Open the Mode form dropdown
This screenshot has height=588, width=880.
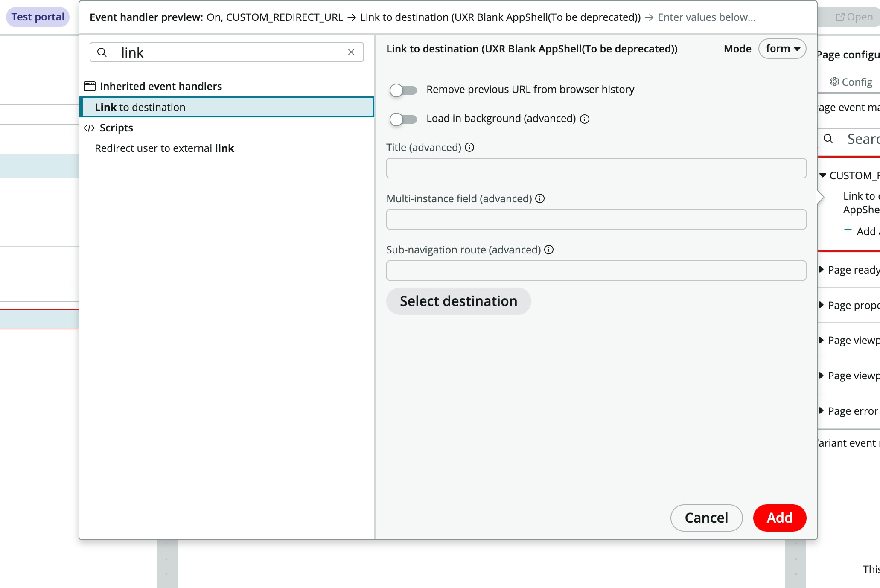(x=781, y=48)
